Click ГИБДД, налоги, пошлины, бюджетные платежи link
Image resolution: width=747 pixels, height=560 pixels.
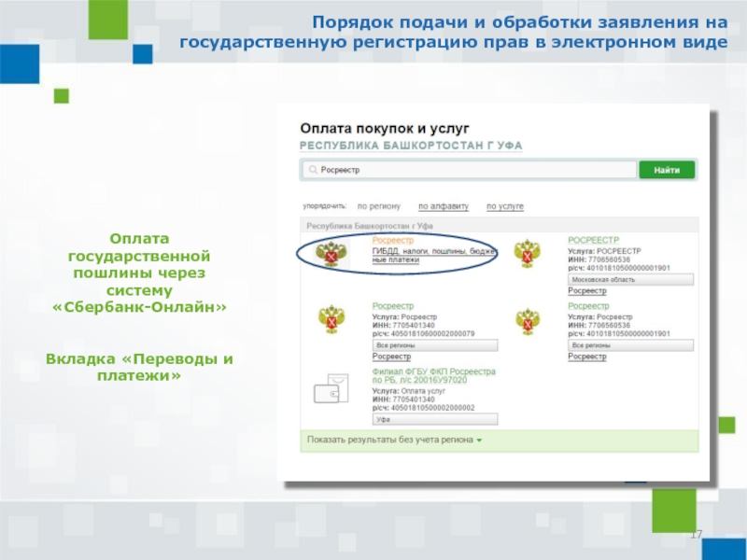pyautogui.click(x=432, y=255)
